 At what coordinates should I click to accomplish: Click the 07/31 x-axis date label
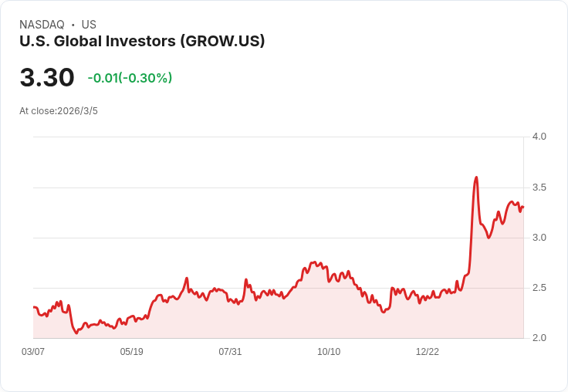(x=230, y=352)
